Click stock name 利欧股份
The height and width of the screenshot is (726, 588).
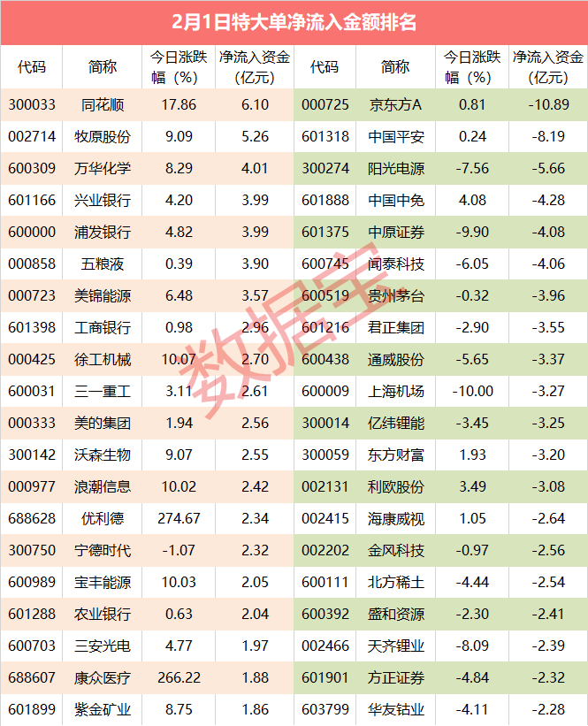point(396,486)
